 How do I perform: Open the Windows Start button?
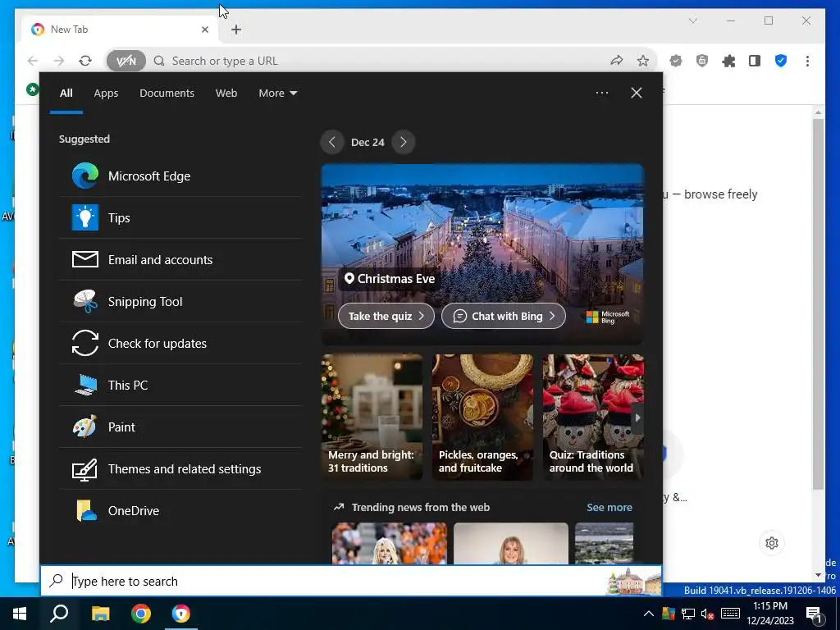coord(20,614)
